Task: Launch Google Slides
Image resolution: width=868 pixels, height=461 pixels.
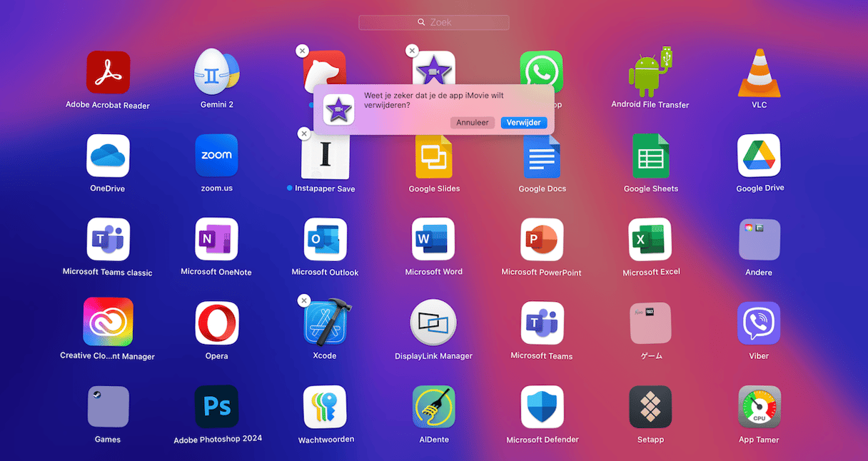Action: (x=434, y=158)
